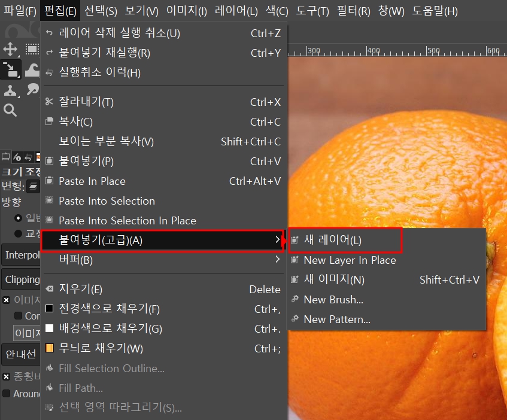Open the 필터(R) menu

tap(353, 11)
